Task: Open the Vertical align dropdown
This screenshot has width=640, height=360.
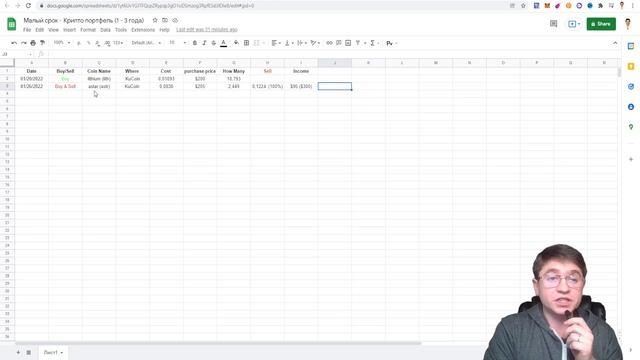Action: click(289, 43)
